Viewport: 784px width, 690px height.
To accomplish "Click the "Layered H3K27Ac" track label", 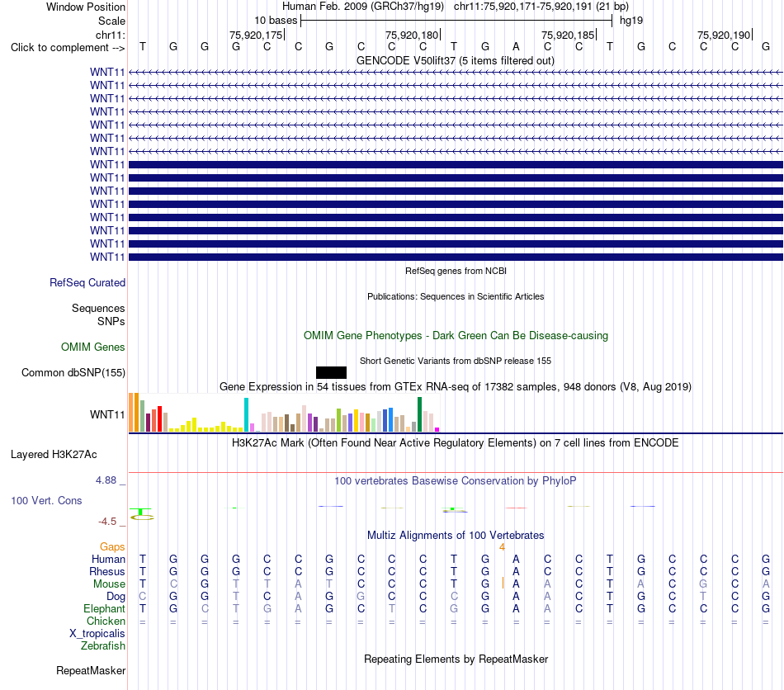I will (x=54, y=455).
